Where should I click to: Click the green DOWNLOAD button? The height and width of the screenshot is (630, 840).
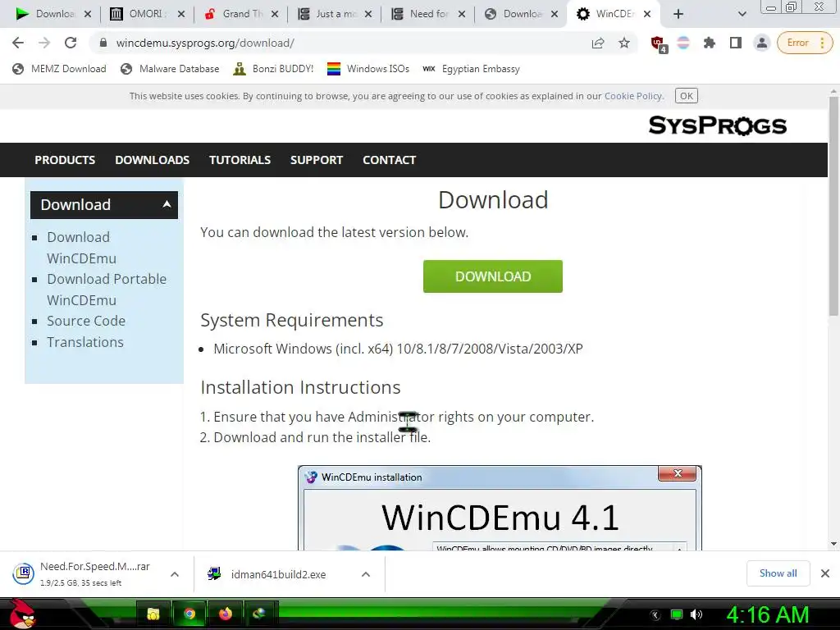tap(493, 276)
